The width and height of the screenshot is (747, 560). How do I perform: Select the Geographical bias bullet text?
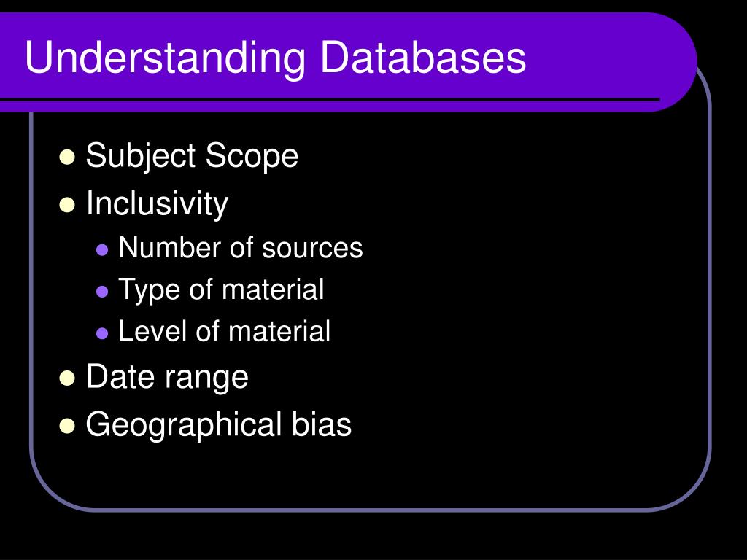pos(219,425)
